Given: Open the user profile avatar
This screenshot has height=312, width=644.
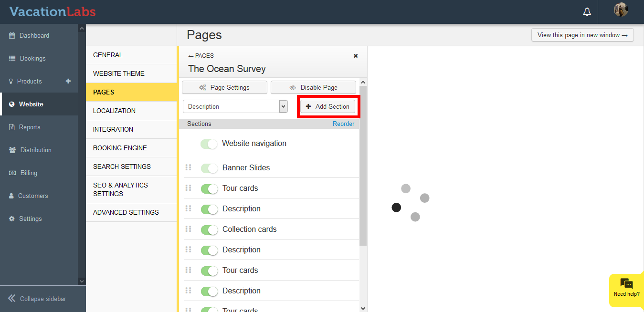Looking at the screenshot, I should point(621,10).
